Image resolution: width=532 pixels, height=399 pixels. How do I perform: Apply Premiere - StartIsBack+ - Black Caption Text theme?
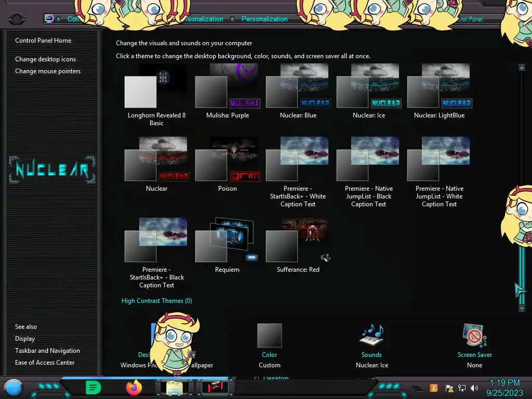(x=156, y=254)
